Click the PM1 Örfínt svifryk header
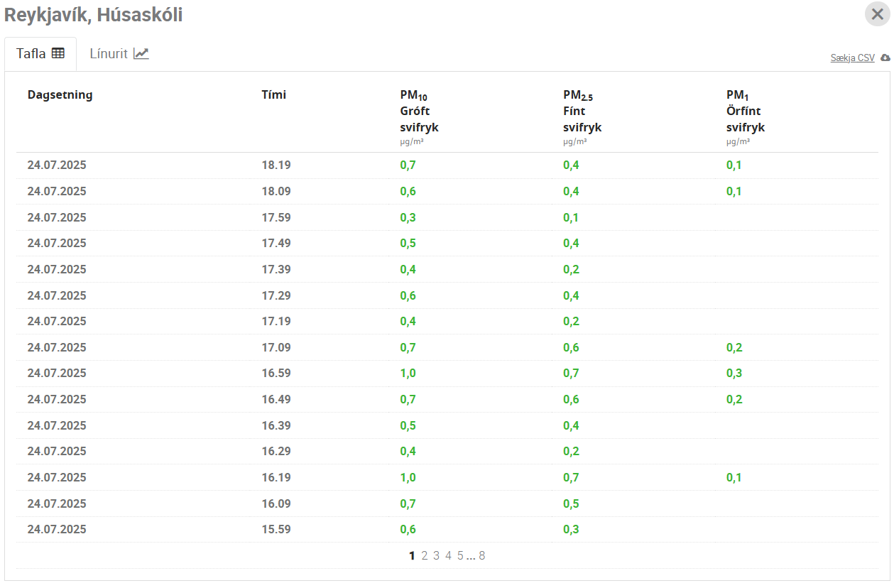 point(744,111)
